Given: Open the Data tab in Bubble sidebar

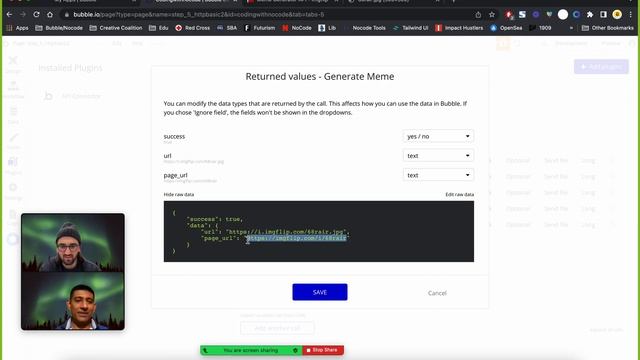Looking at the screenshot, I should (13, 115).
